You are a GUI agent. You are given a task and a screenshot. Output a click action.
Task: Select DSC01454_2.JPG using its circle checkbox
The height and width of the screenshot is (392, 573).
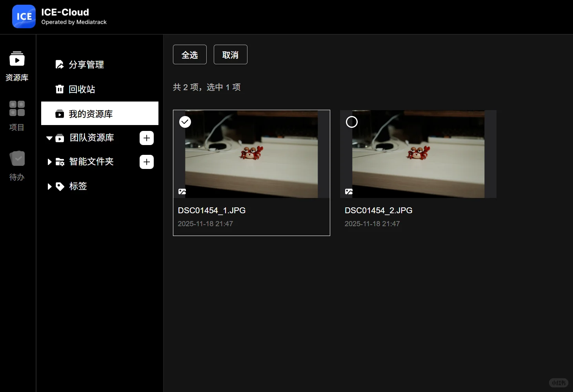tap(351, 122)
